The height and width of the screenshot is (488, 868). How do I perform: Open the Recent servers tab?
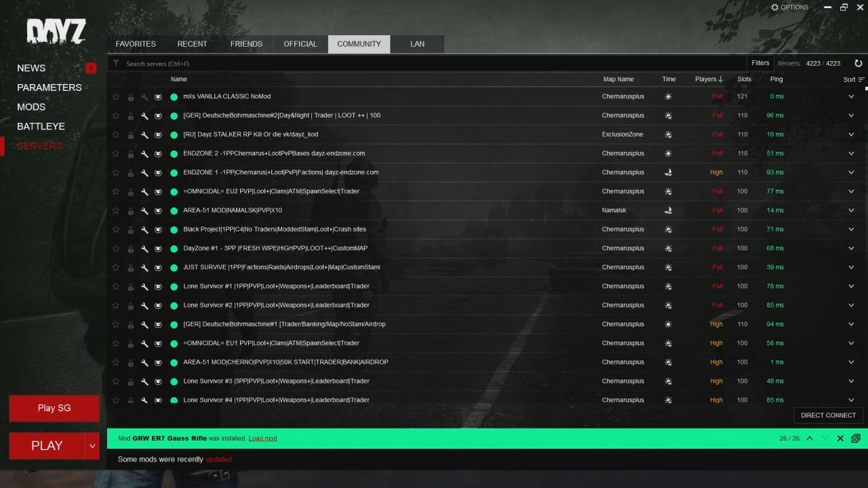(193, 44)
